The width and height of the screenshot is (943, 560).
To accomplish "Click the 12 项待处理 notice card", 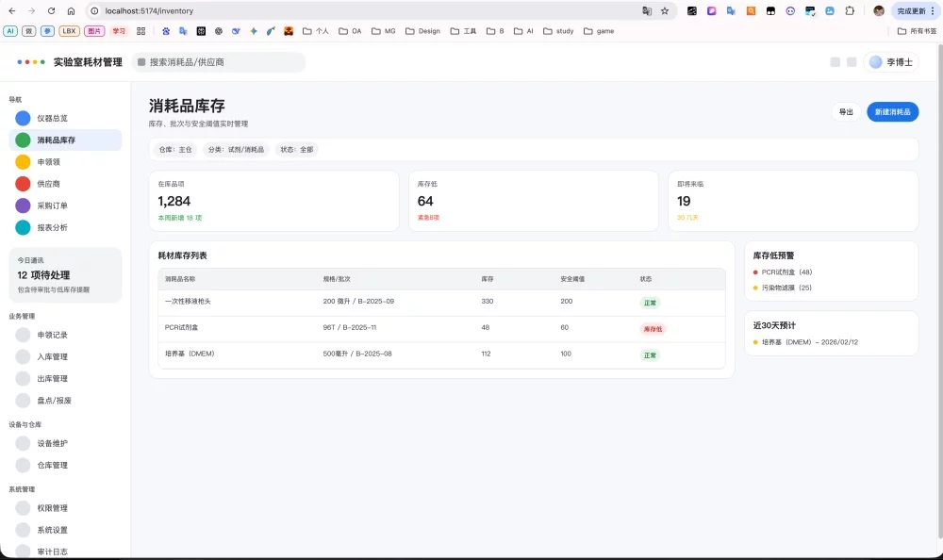I will (x=65, y=275).
